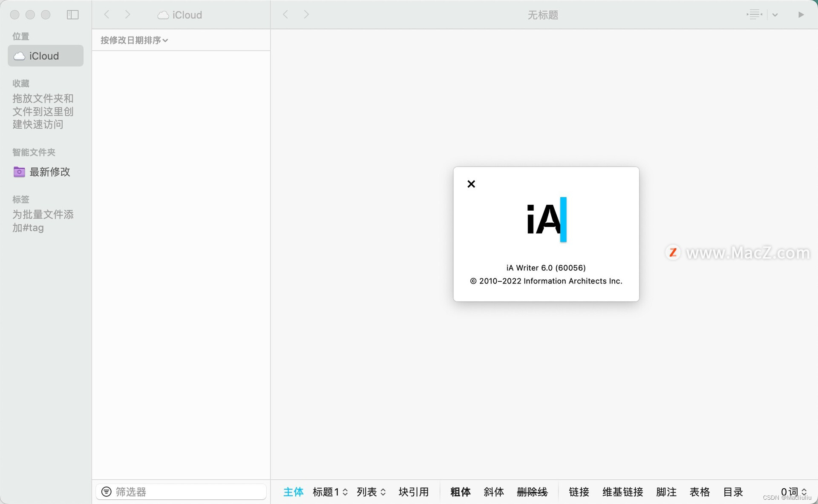818x504 pixels.
Task: Click the iCloud title in library header
Action: click(180, 15)
